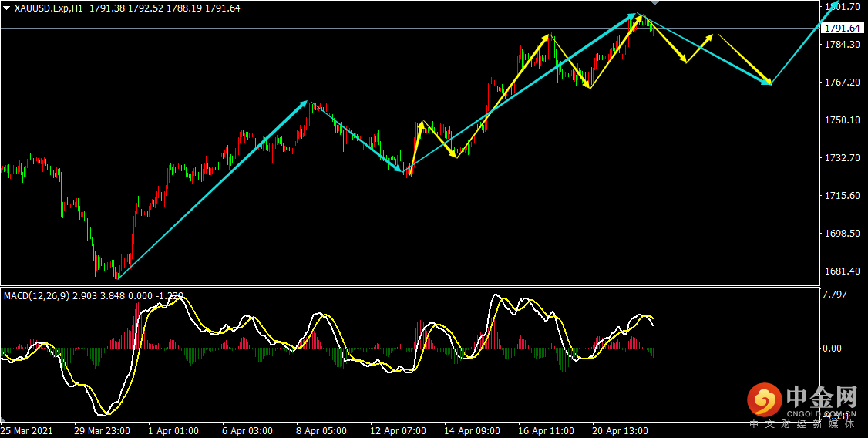This screenshot has height=438, width=868.
Task: Click price scale value 1732.70
Action: click(x=842, y=158)
